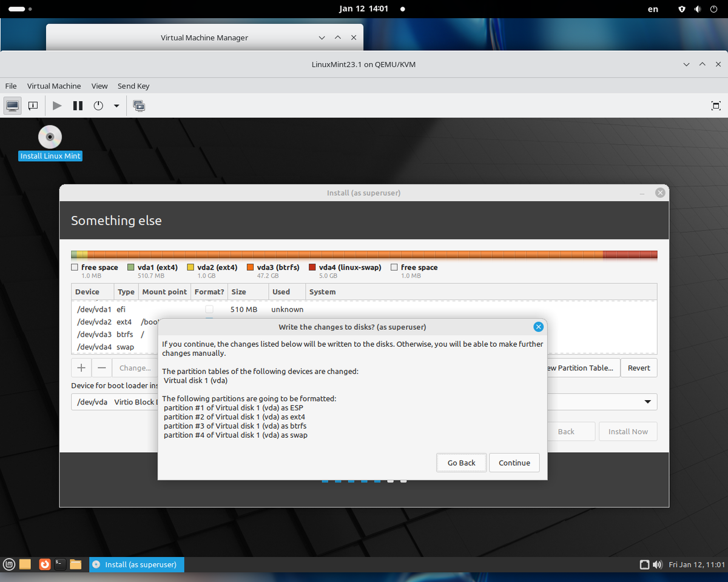Click the Used column header
The height and width of the screenshot is (582, 728).
[287, 292]
